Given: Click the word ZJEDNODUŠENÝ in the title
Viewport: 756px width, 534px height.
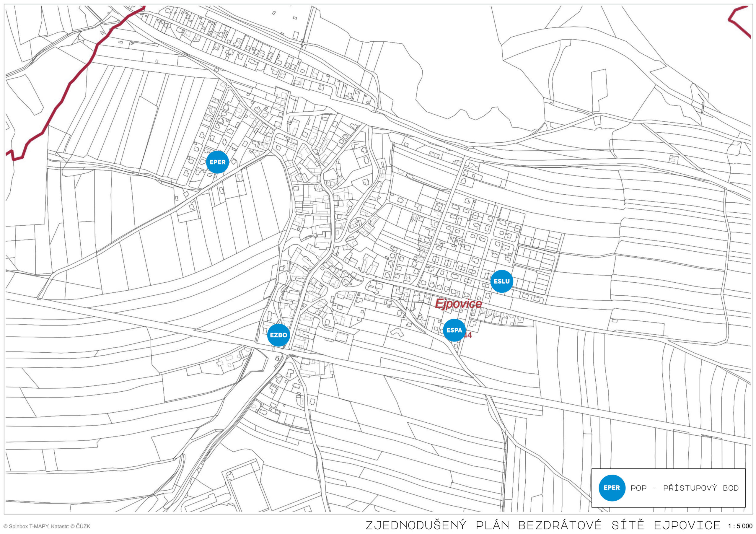Looking at the screenshot, I should (416, 525).
